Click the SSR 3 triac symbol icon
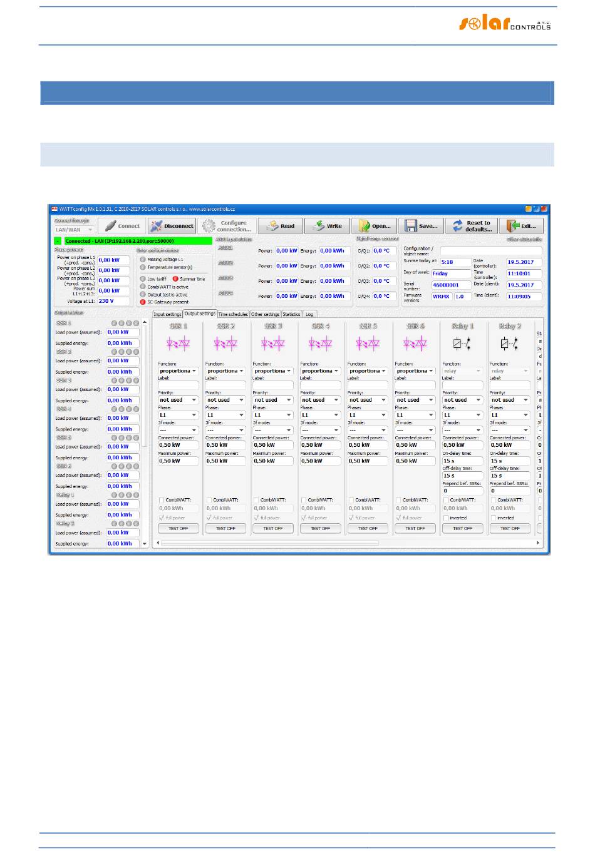 (273, 343)
